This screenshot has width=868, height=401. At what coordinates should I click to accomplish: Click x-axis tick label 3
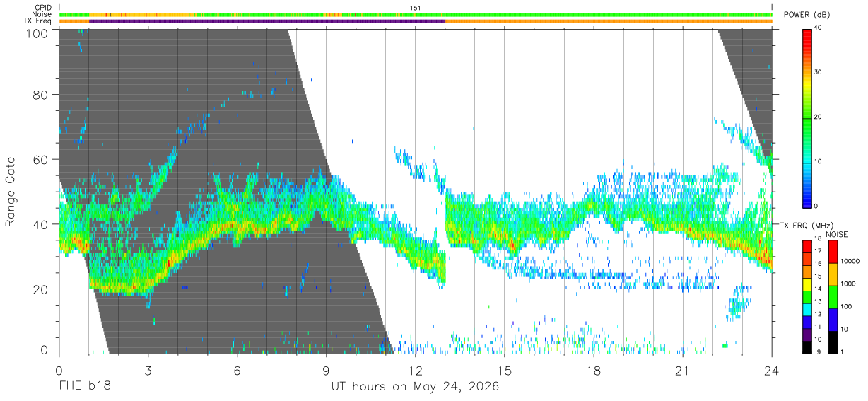click(148, 371)
